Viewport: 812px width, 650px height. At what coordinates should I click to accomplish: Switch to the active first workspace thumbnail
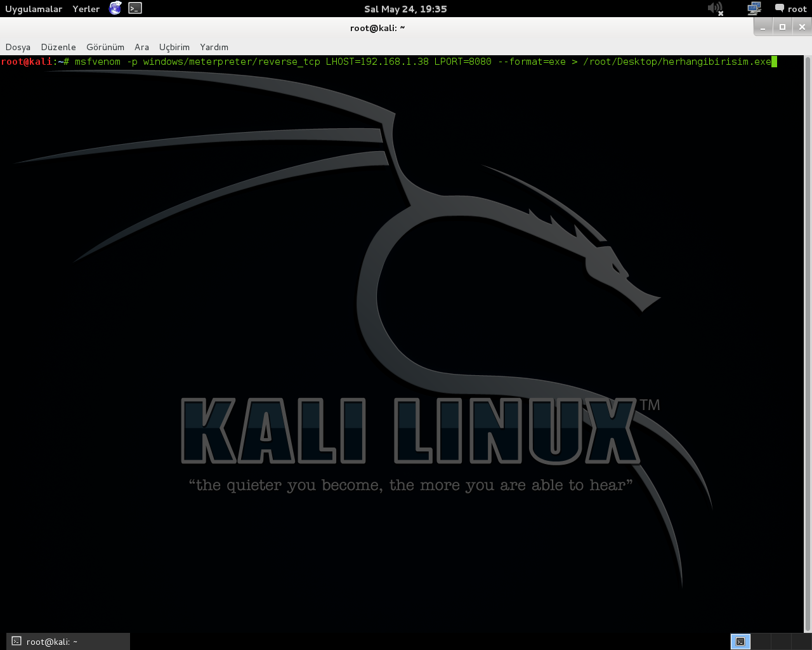coord(740,641)
